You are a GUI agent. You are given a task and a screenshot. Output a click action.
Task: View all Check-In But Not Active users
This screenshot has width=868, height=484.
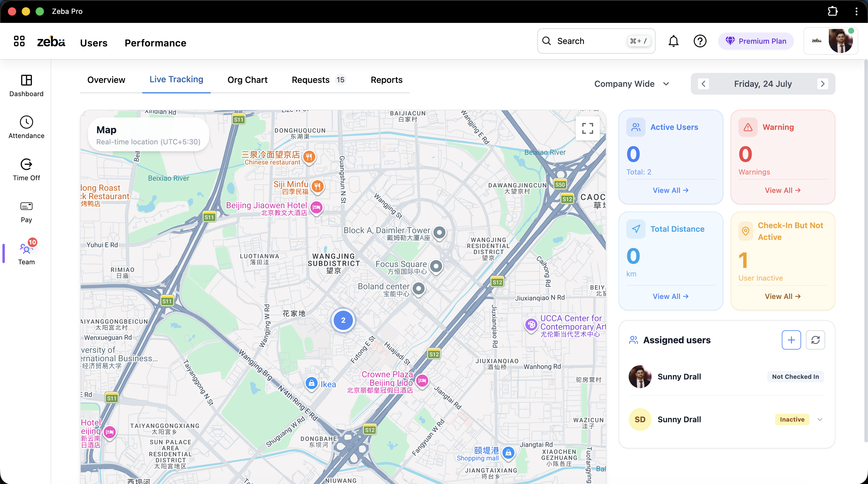pyautogui.click(x=783, y=297)
